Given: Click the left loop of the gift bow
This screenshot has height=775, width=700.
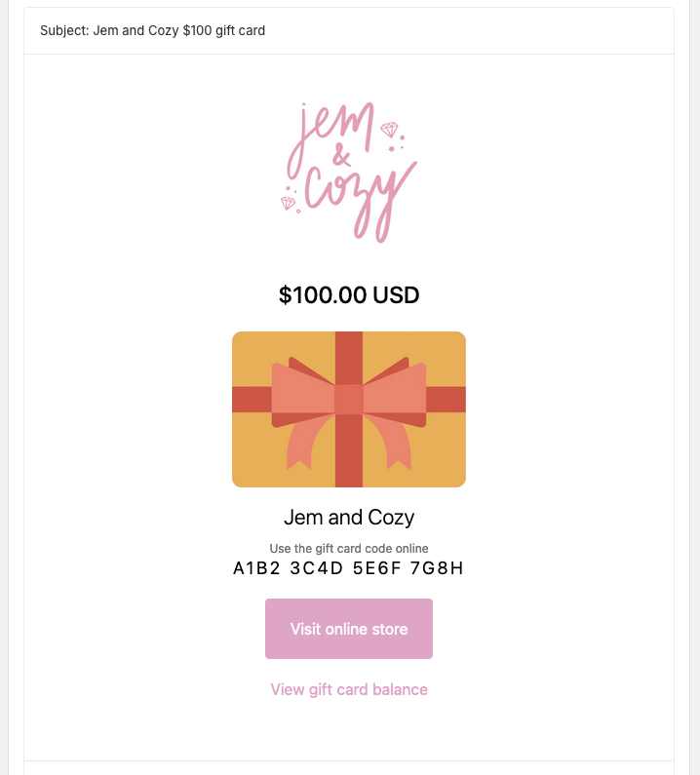Looking at the screenshot, I should click(302, 392).
